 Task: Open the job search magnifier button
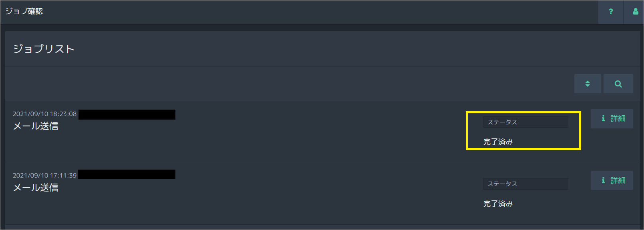coord(618,84)
